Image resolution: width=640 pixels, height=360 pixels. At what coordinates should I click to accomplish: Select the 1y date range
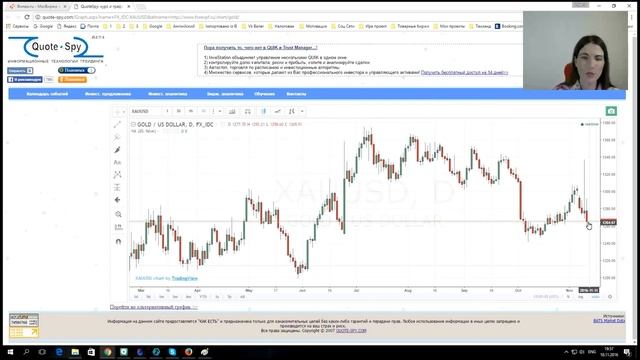[x=217, y=297]
